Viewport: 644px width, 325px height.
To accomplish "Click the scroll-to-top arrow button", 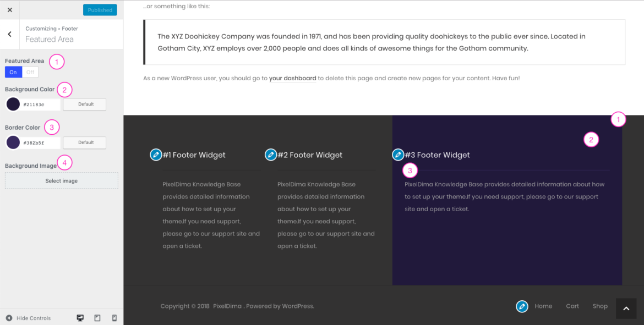I will pyautogui.click(x=625, y=309).
